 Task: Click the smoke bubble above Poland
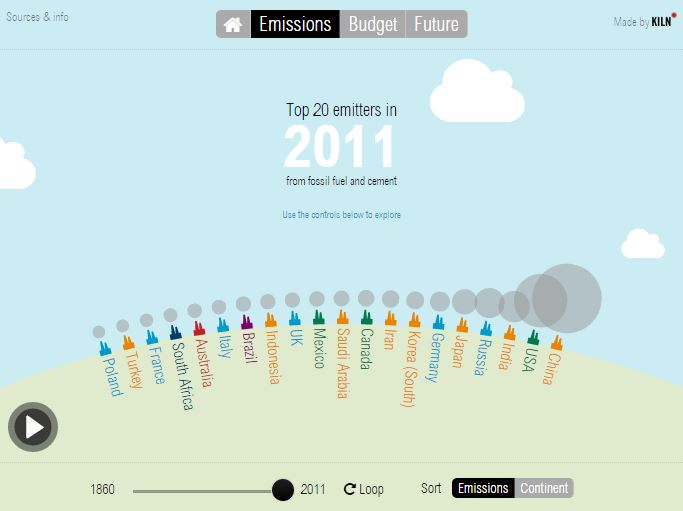click(x=99, y=332)
